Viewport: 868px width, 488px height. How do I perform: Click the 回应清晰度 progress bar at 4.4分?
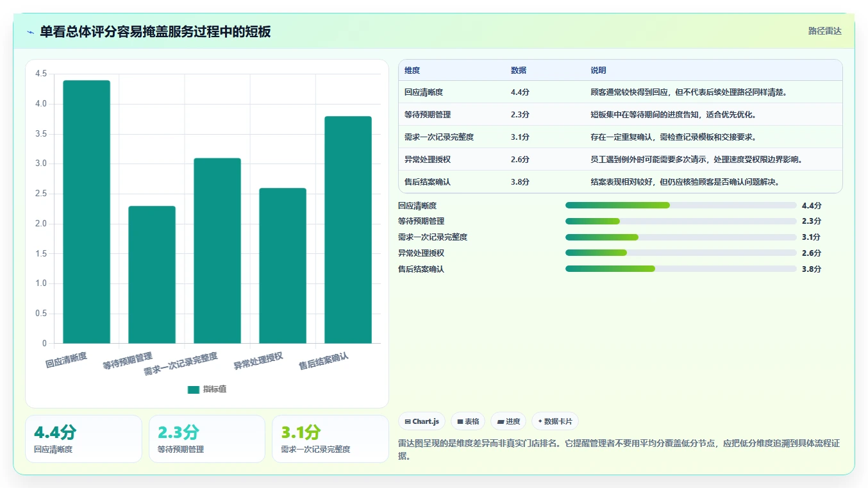point(681,205)
